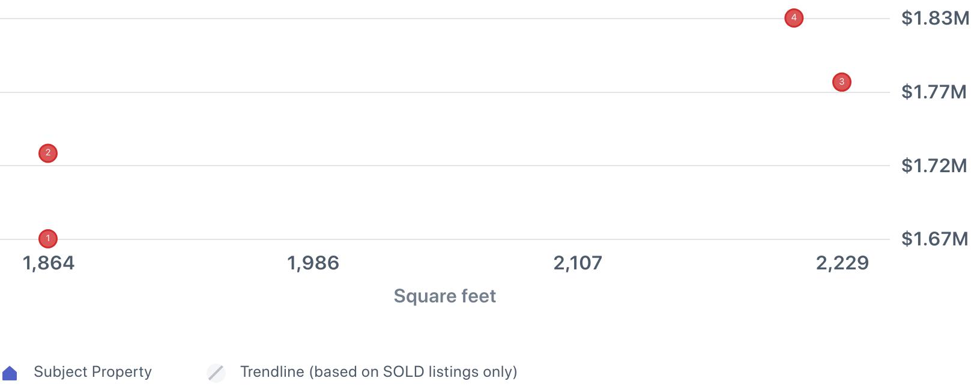Image resolution: width=980 pixels, height=390 pixels.
Task: Click the $1.72M y-axis label
Action: 934,166
